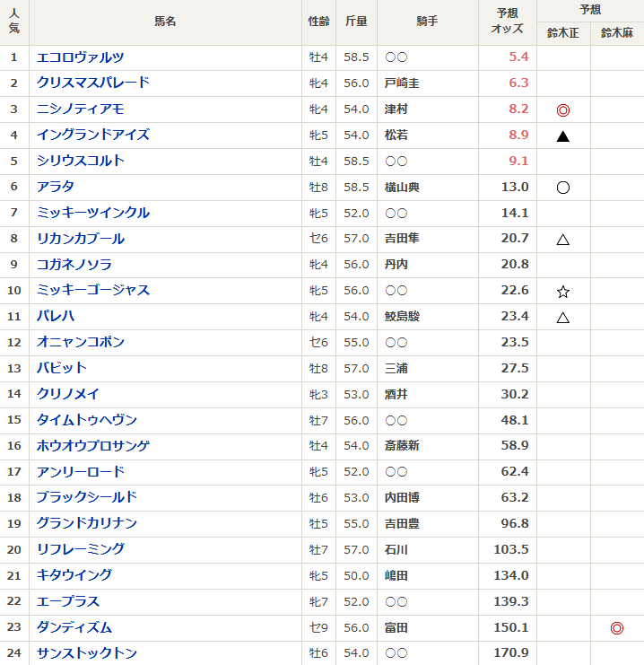The image size is (644, 665).
Task: Click the black triangle mark for イングランドアイズ
Action: point(563,136)
